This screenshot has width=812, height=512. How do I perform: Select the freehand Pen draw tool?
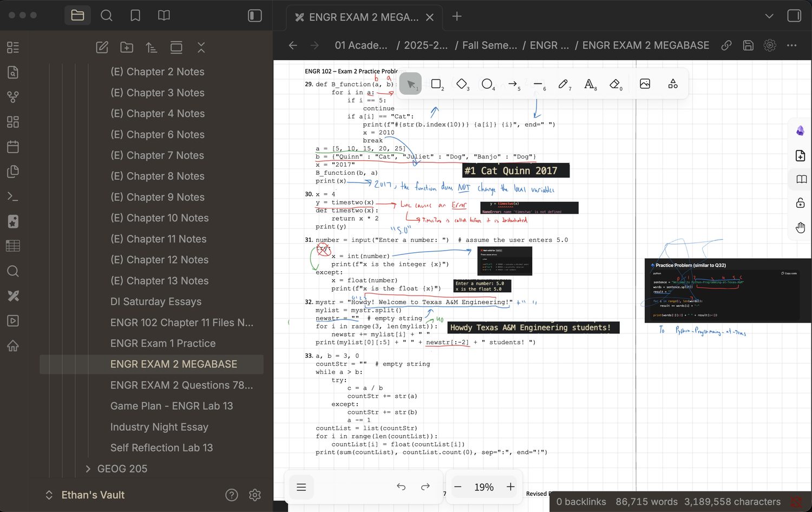(564, 84)
